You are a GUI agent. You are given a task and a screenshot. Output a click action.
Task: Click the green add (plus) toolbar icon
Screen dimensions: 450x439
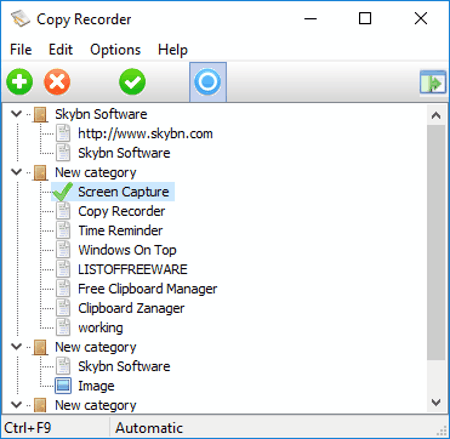point(20,82)
